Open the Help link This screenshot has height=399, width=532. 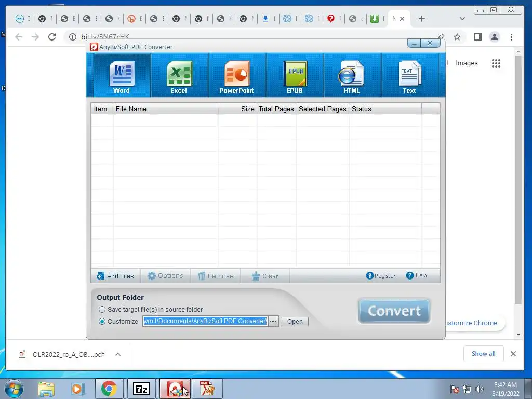(x=416, y=275)
